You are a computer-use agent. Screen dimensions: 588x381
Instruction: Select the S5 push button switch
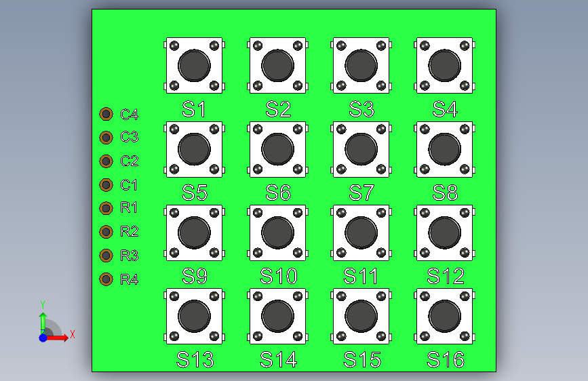click(194, 149)
